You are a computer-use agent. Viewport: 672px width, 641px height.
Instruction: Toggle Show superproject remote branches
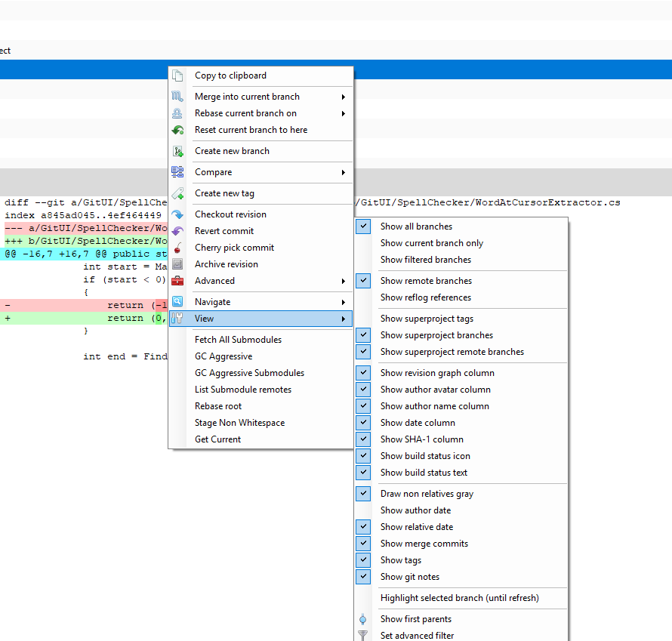(363, 352)
